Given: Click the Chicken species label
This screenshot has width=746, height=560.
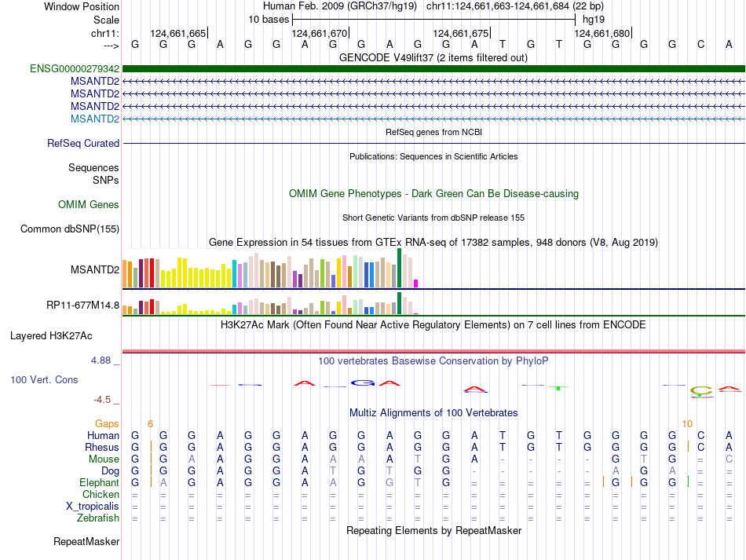Looking at the screenshot, I should pos(101,494).
